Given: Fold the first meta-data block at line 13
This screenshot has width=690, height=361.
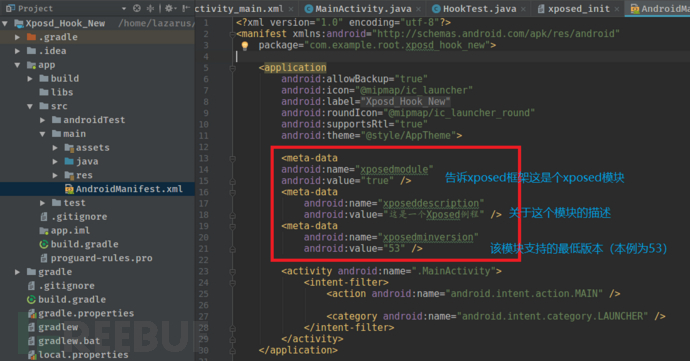Looking at the screenshot, I should pos(232,158).
